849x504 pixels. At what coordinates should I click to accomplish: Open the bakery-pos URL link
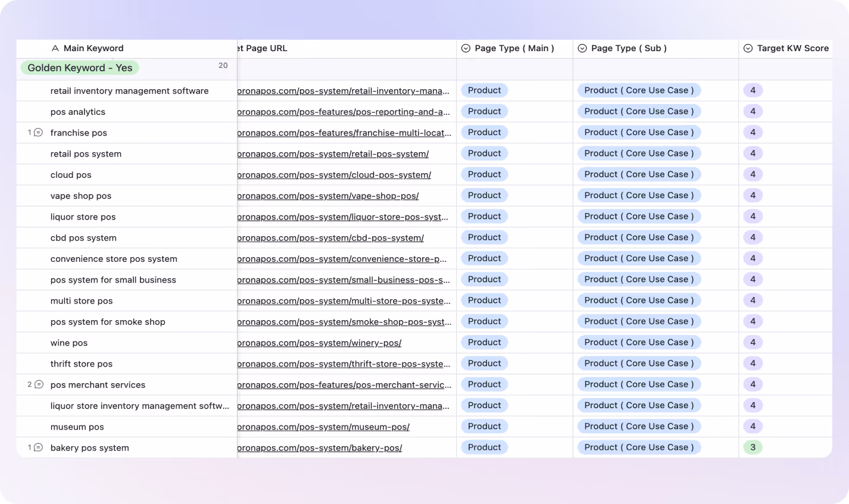[x=320, y=447]
